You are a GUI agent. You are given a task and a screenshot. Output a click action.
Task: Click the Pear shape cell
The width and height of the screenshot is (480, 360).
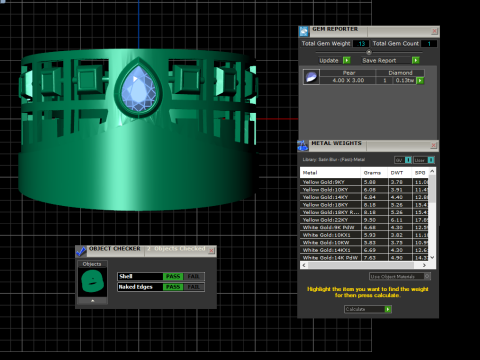[x=348, y=73]
